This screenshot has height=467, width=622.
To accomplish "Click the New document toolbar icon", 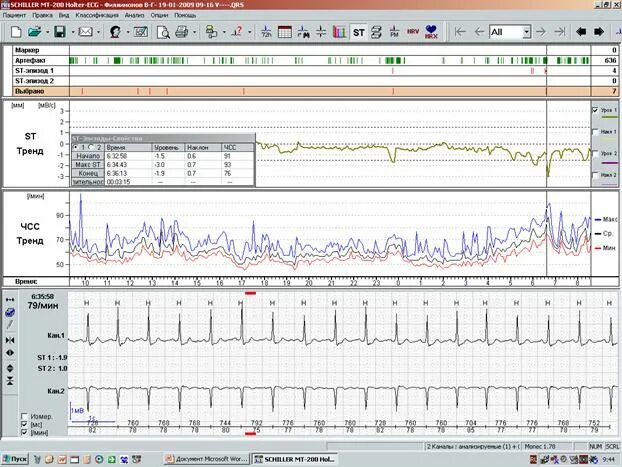I will pos(16,32).
